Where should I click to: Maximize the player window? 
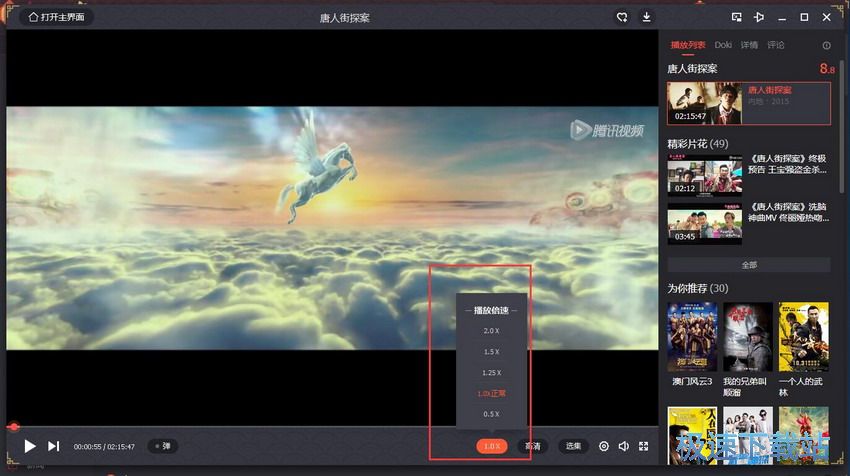tap(804, 17)
